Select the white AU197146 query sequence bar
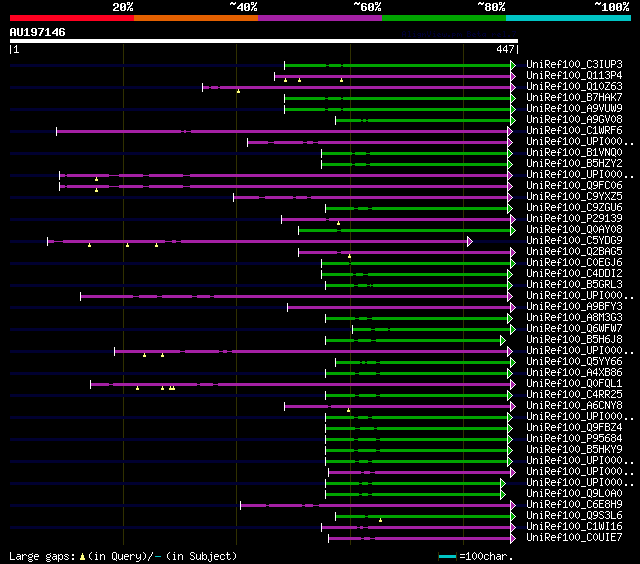Screen dimensions: 640x564 (264, 41)
